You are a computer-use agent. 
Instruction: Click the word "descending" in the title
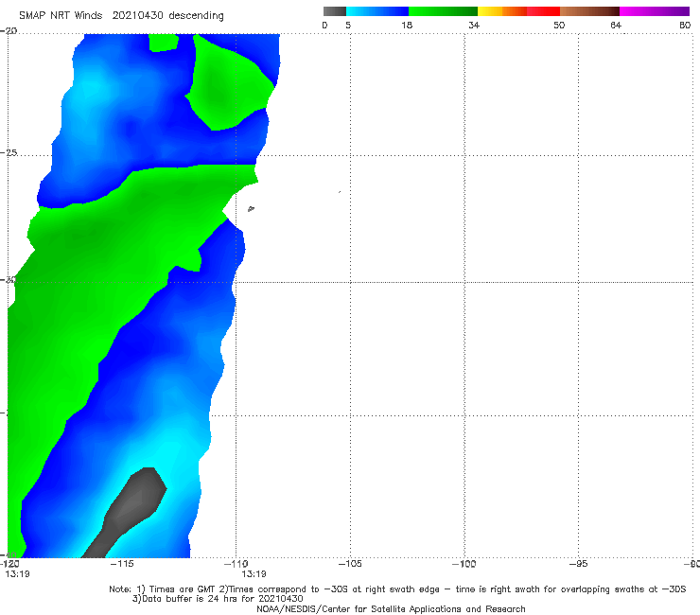(196, 16)
